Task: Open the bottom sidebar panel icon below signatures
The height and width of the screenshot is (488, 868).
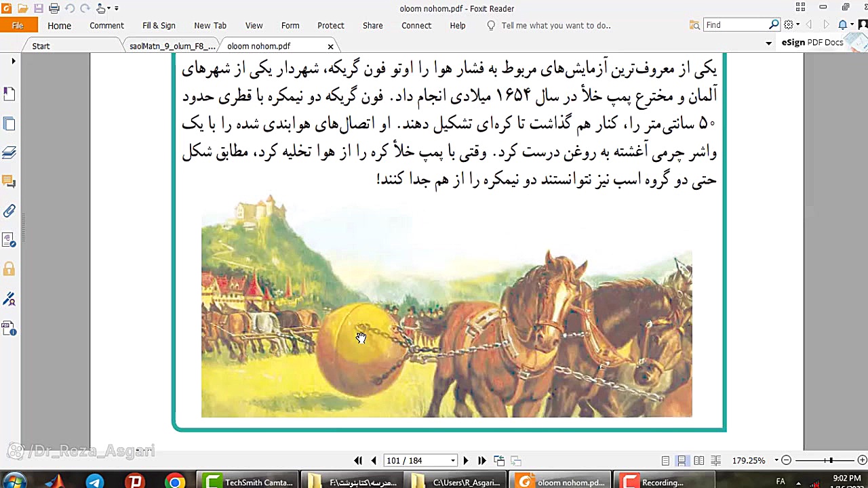Action: tap(9, 329)
